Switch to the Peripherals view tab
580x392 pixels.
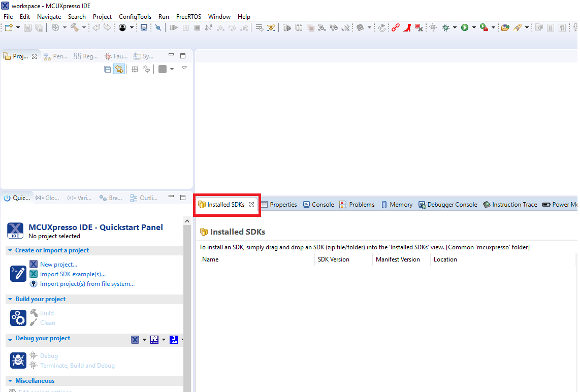(x=56, y=56)
